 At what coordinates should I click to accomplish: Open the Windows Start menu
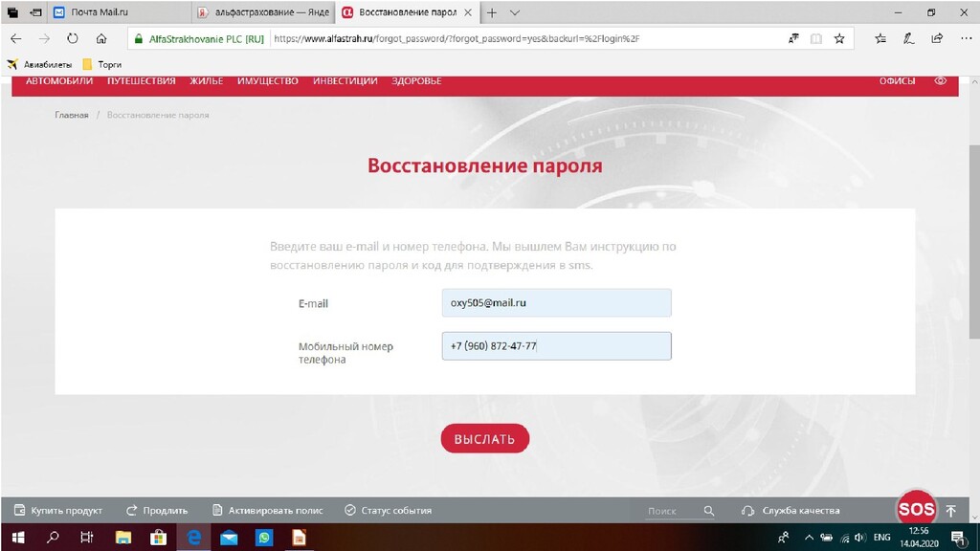(x=18, y=538)
